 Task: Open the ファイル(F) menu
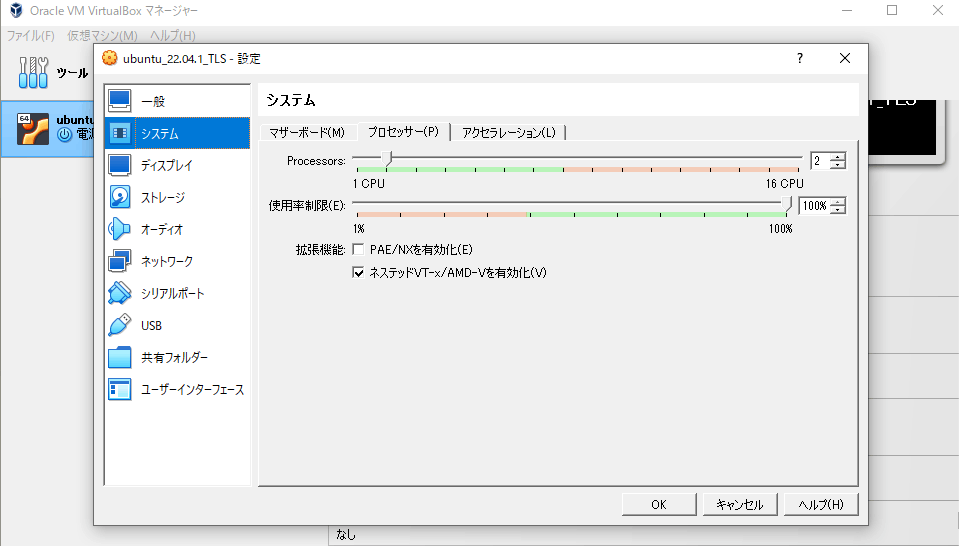[31, 35]
